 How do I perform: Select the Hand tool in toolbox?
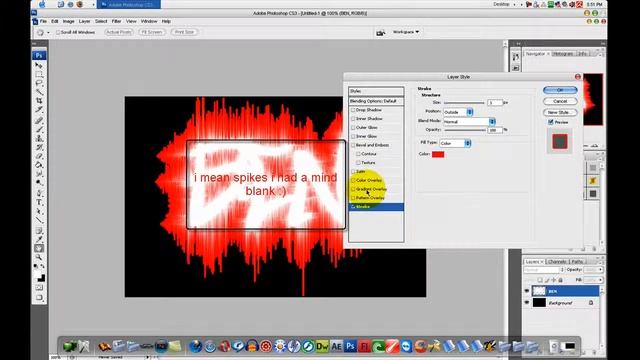(39, 248)
